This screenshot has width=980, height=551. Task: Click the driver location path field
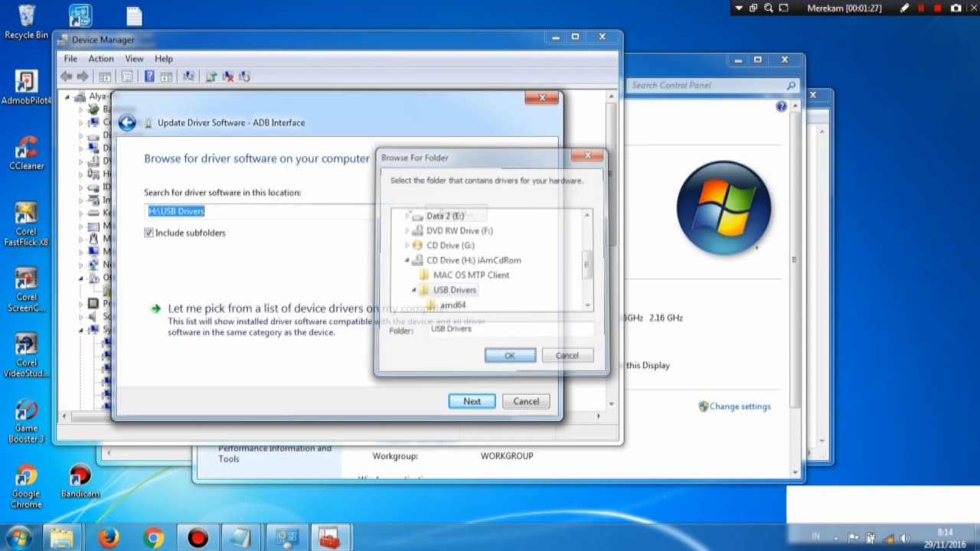pos(260,211)
